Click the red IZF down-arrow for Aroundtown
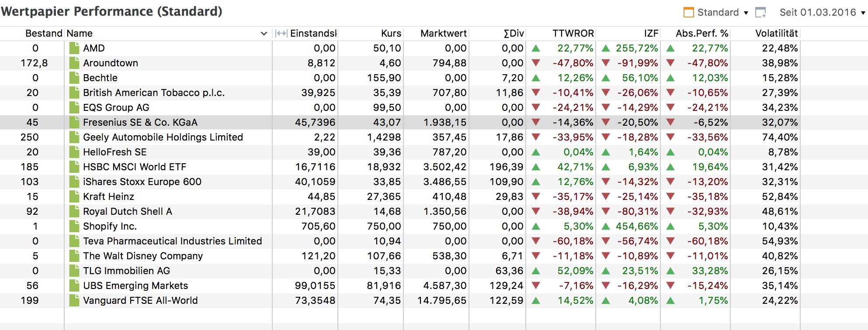The width and height of the screenshot is (868, 330). (606, 63)
